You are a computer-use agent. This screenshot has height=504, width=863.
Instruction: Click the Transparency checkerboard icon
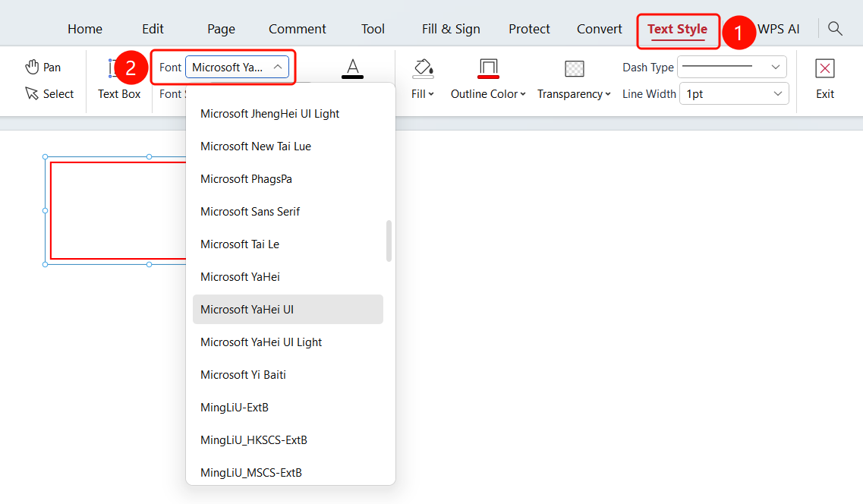[574, 68]
